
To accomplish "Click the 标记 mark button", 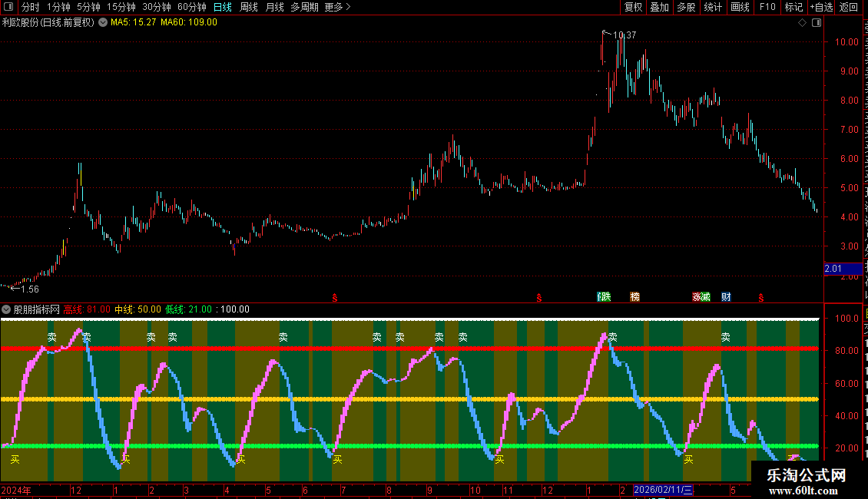I will tap(793, 7).
